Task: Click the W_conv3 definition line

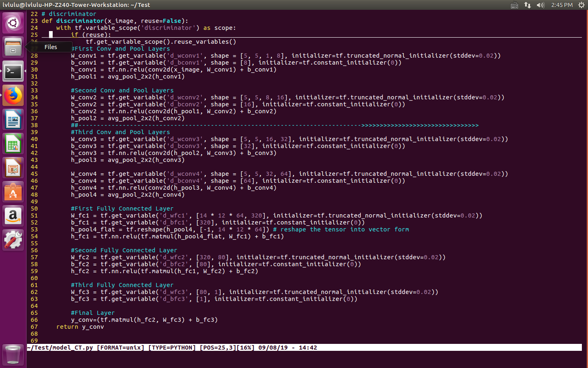Action: pos(290,139)
